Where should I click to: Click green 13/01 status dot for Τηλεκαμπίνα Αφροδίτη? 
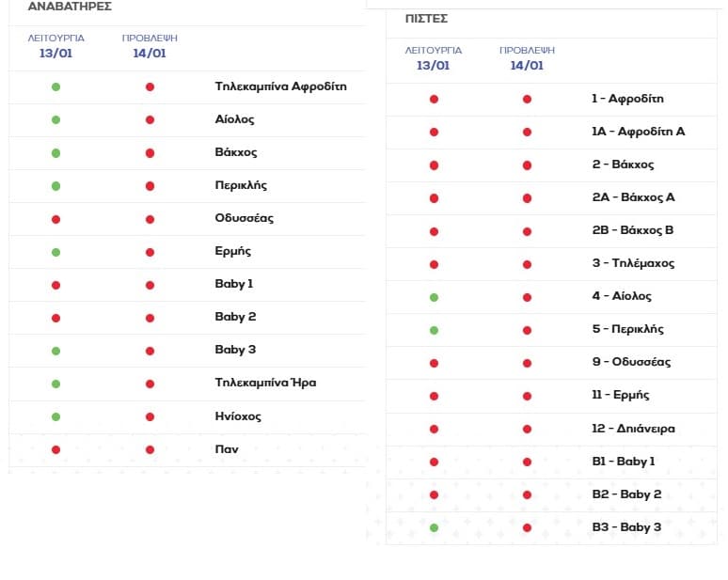(x=55, y=87)
